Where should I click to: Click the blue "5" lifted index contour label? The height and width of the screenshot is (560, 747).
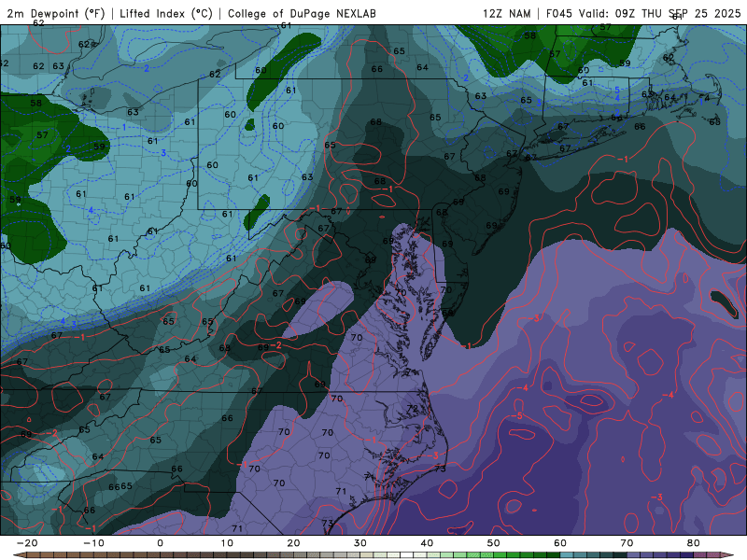pos(617,90)
